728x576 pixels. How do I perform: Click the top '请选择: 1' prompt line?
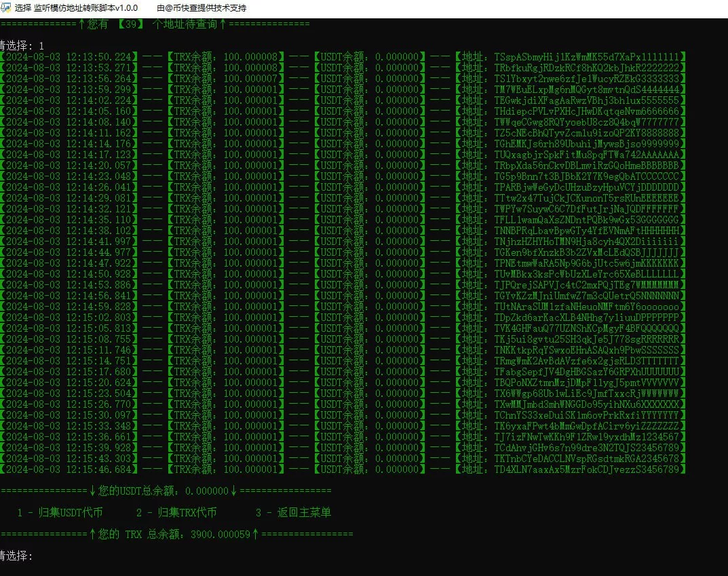tap(22, 45)
